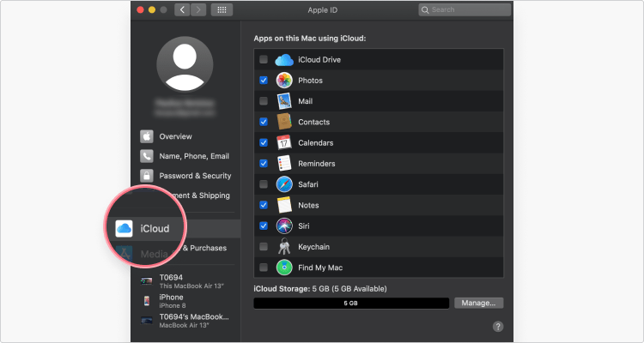Click the Mail stamp icon

coord(284,101)
